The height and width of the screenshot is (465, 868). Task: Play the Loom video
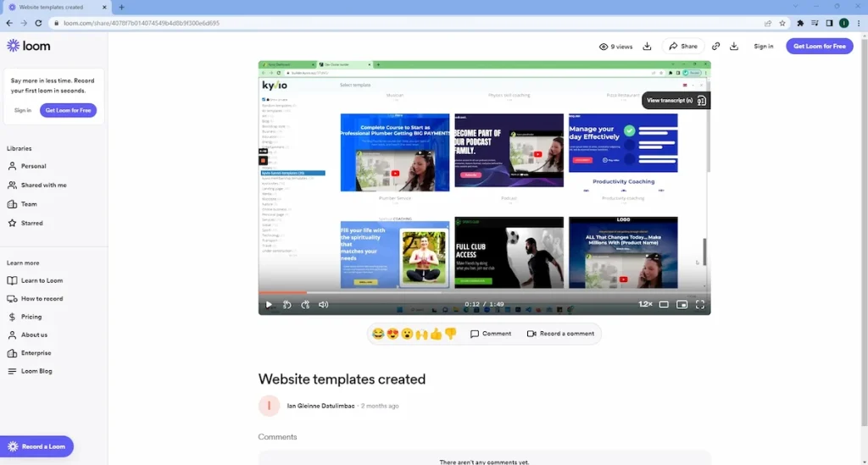click(269, 304)
